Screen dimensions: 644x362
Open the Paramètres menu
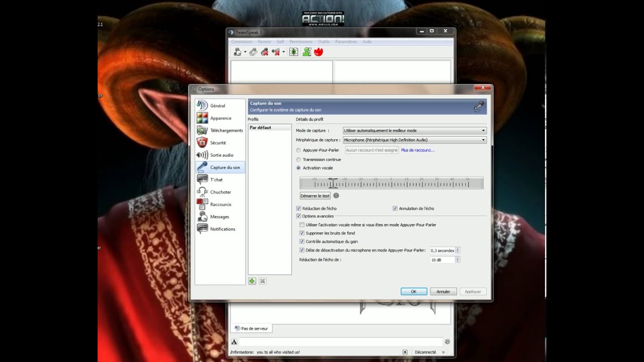(346, 42)
